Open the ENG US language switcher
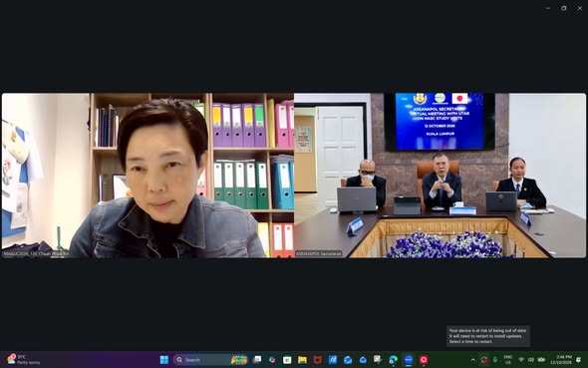 point(508,360)
